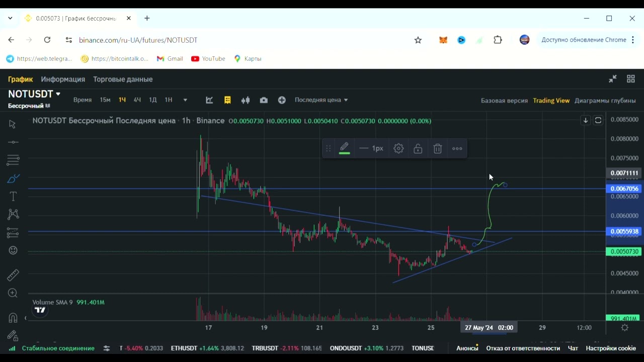Select the 1Ч interval

pos(122,100)
